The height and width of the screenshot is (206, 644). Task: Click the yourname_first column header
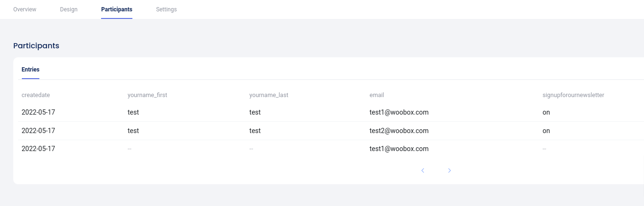(148, 95)
